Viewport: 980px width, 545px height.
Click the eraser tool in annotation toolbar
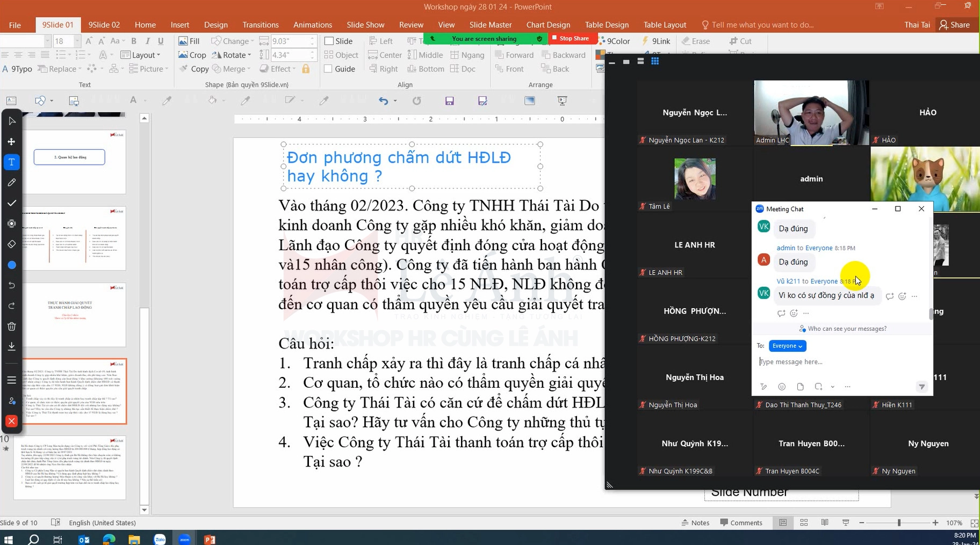coord(11,244)
